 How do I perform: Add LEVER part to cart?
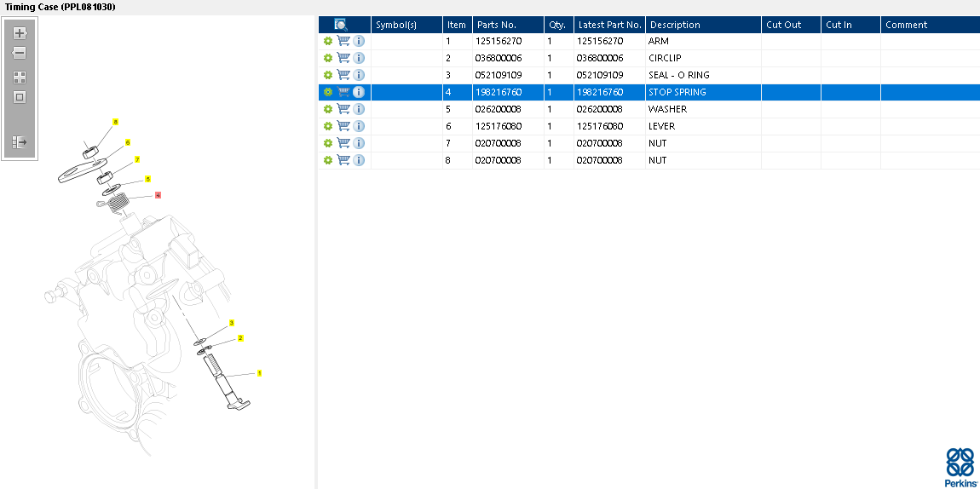(x=343, y=126)
